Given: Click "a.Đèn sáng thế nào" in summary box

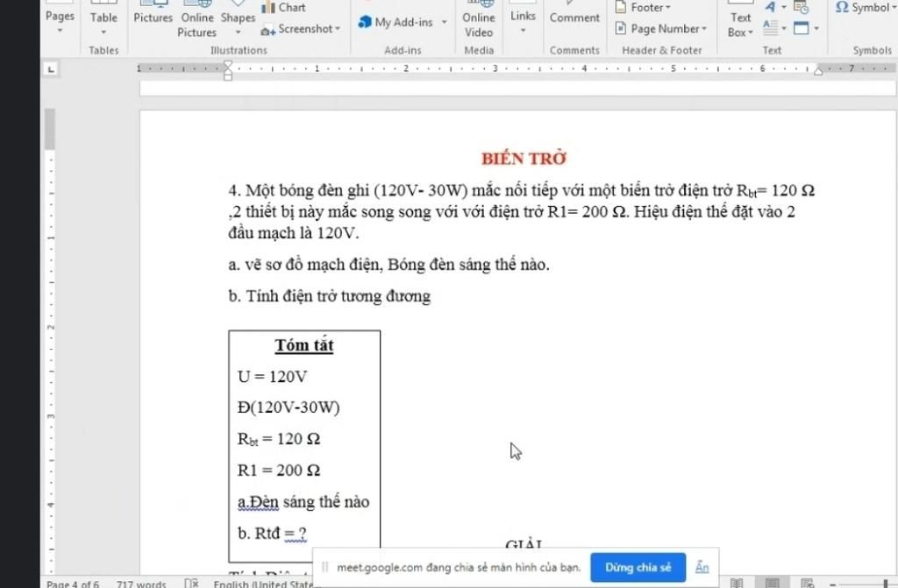Looking at the screenshot, I should pyautogui.click(x=303, y=502).
